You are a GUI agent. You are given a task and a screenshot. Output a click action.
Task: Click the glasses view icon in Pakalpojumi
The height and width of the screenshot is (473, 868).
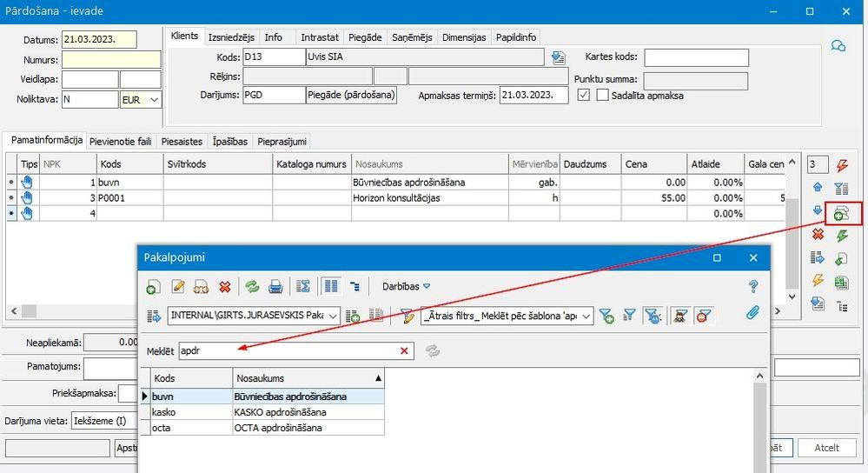point(201,286)
